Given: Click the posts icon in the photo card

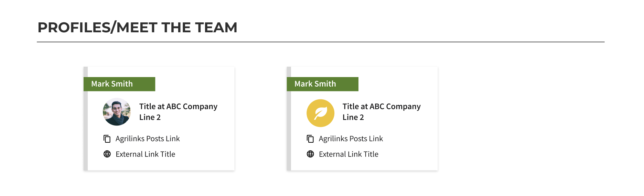Looking at the screenshot, I should tap(107, 139).
